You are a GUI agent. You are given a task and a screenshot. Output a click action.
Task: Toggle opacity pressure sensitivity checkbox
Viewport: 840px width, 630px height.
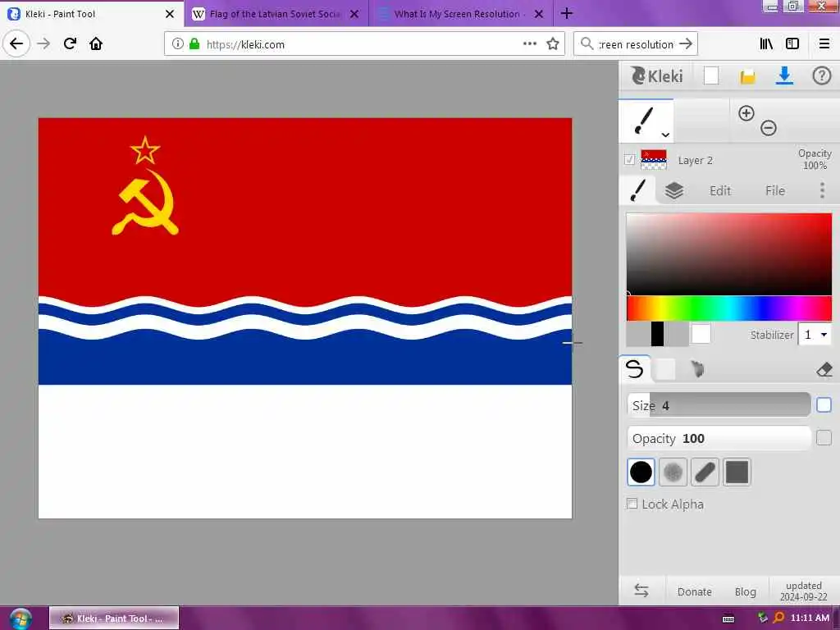[824, 438]
